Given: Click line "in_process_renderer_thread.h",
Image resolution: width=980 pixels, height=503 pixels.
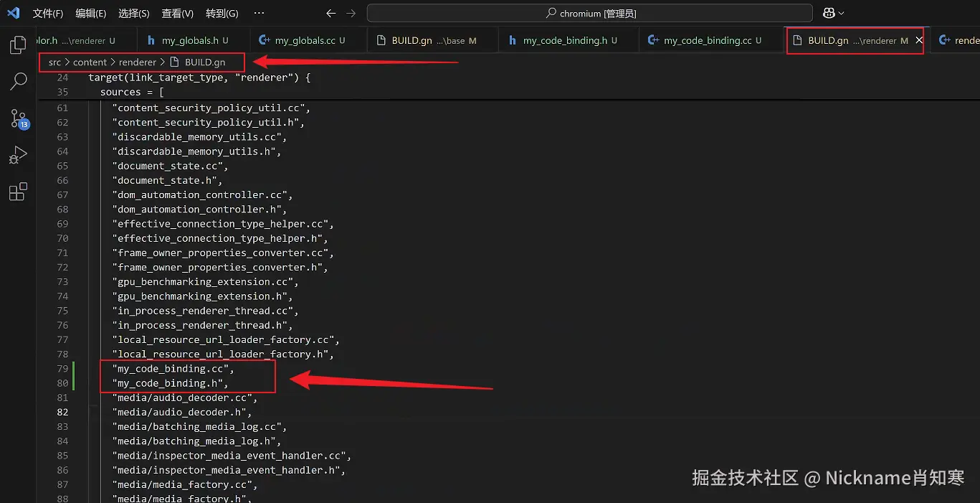Looking at the screenshot, I should 202,325.
